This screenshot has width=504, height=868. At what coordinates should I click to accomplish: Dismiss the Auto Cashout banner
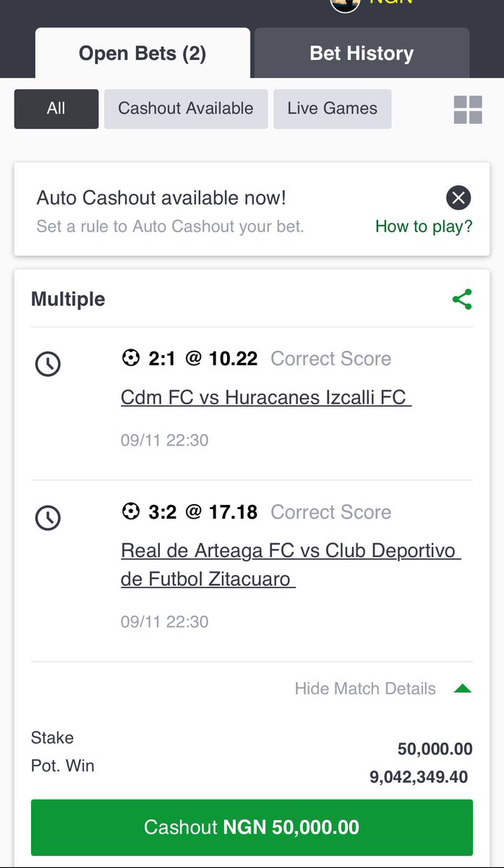458,197
